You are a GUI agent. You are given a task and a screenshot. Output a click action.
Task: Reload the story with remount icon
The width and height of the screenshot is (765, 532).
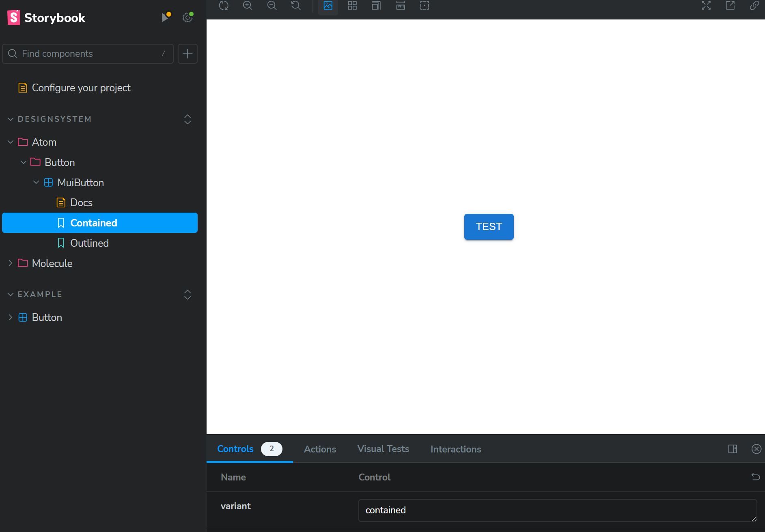(224, 6)
